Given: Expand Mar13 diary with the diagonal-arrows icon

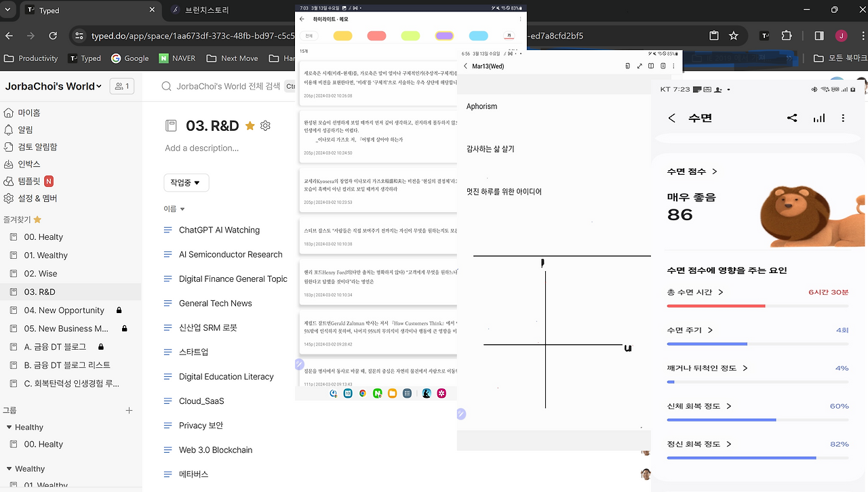Looking at the screenshot, I should point(639,66).
